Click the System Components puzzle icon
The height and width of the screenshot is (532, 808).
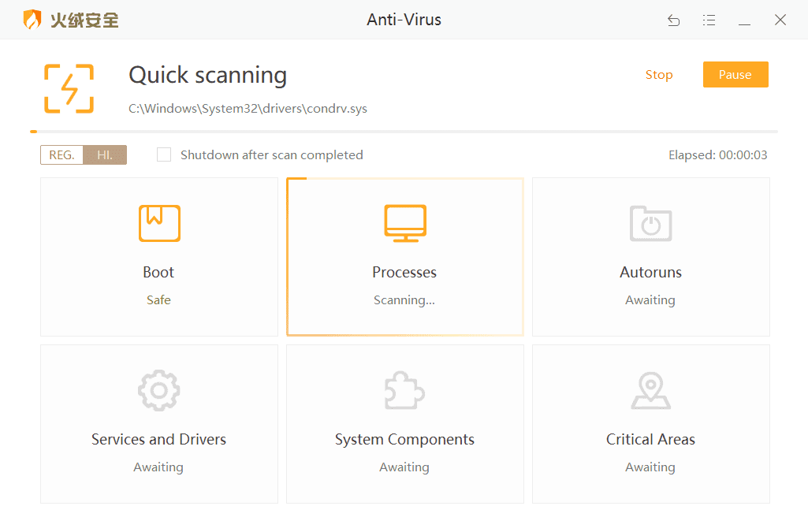pyautogui.click(x=404, y=390)
